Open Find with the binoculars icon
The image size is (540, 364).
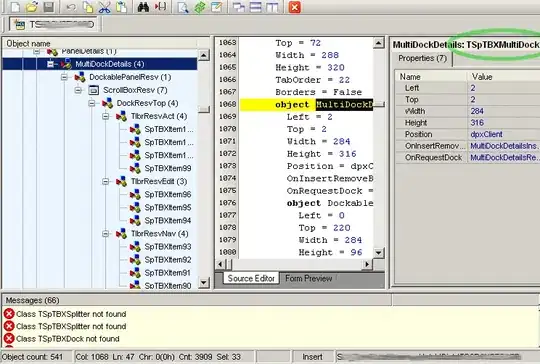pyautogui.click(x=143, y=7)
